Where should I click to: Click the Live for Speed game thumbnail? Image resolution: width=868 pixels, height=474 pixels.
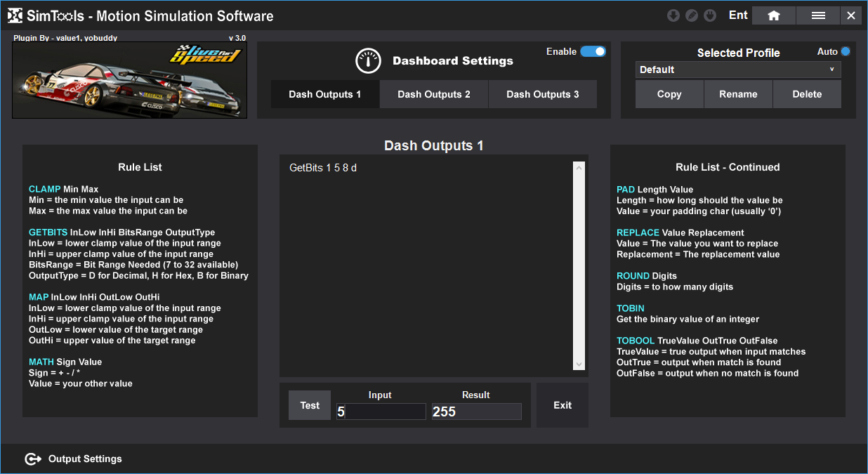[x=129, y=81]
